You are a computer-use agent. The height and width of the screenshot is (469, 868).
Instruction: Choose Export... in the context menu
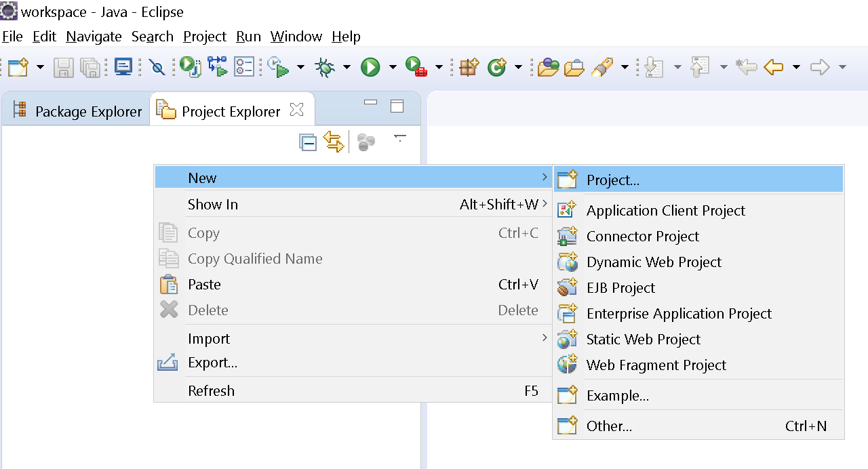(353, 363)
